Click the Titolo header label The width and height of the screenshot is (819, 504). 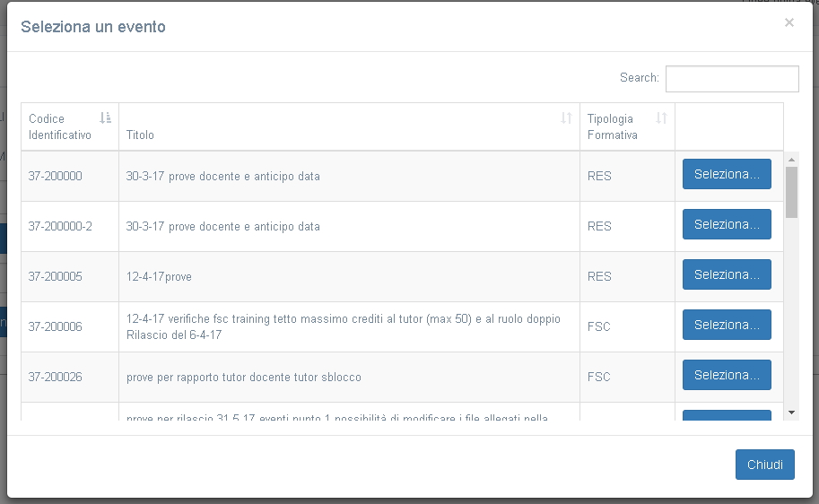point(140,135)
